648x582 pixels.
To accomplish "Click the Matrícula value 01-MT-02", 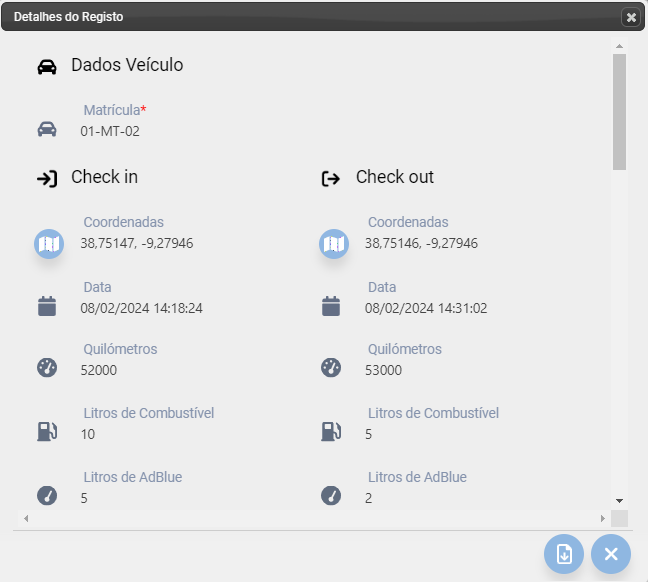I will (x=110, y=131).
